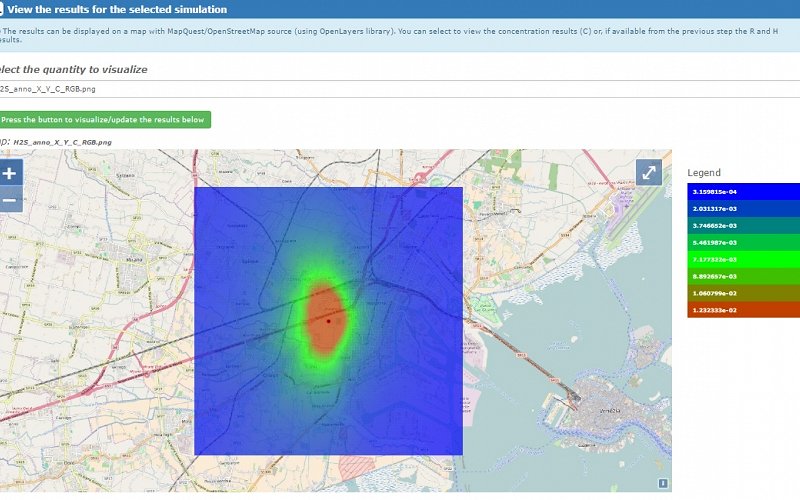This screenshot has width=800, height=500.
Task: Select the 2.031317e-03 legend color
Action: click(x=743, y=208)
